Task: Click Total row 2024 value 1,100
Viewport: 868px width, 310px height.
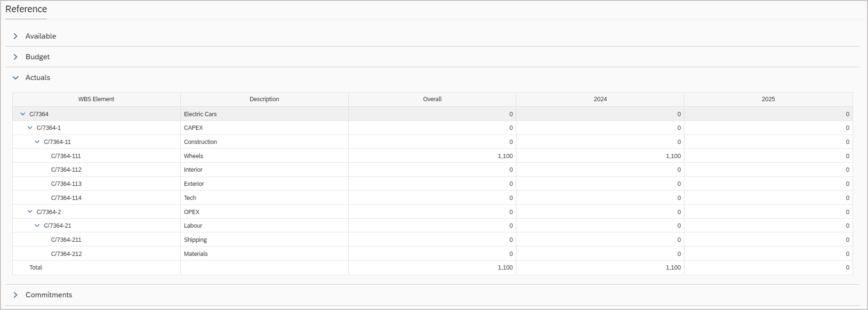Action: (673, 267)
